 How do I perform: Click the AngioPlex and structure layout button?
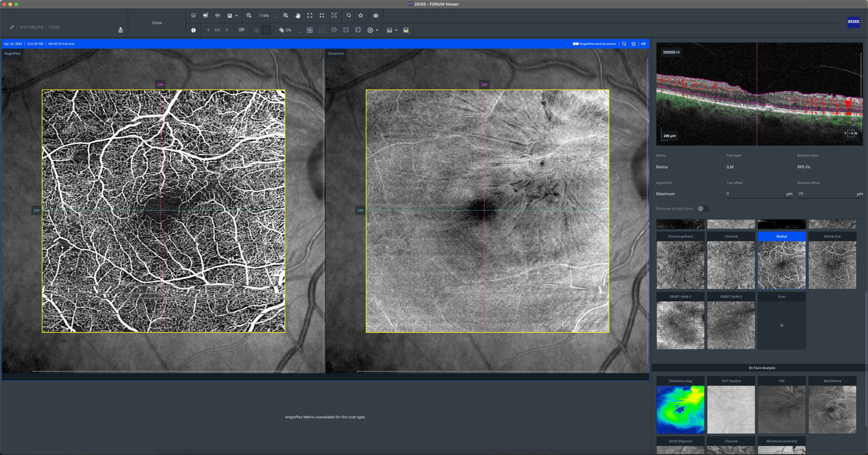[594, 44]
